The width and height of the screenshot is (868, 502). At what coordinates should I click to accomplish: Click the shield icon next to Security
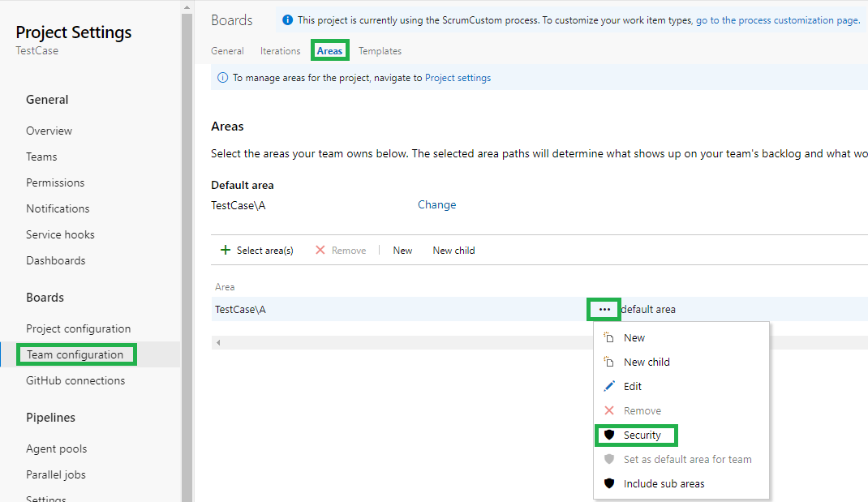point(609,435)
